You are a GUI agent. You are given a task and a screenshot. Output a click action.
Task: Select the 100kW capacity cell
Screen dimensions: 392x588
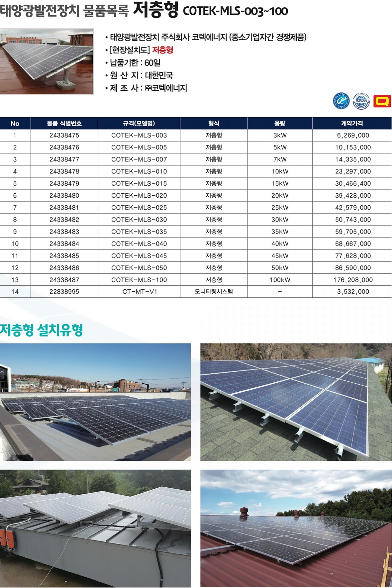tap(280, 280)
